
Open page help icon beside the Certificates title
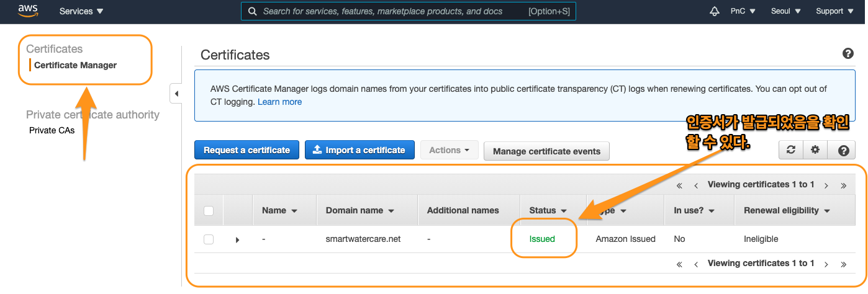[848, 54]
